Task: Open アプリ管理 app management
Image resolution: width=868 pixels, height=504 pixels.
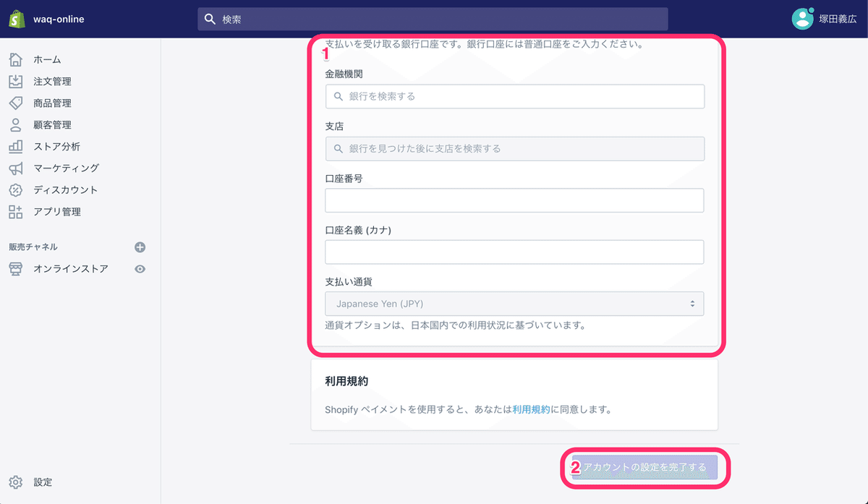Action: pyautogui.click(x=51, y=211)
